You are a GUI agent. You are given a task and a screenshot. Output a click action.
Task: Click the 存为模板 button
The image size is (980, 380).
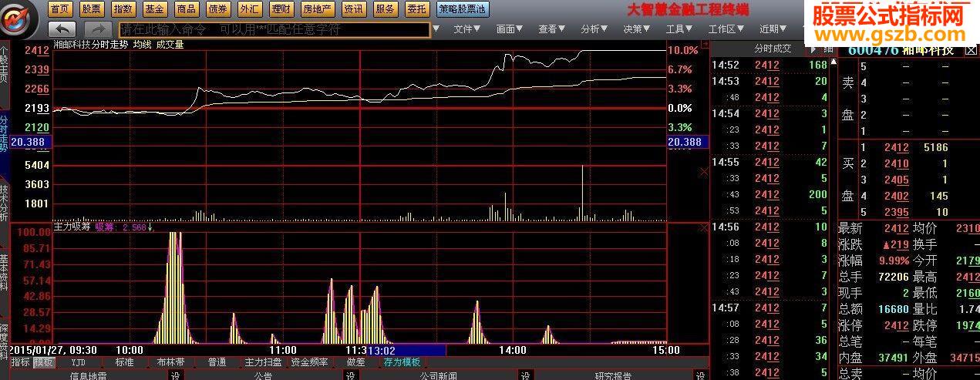click(x=402, y=362)
